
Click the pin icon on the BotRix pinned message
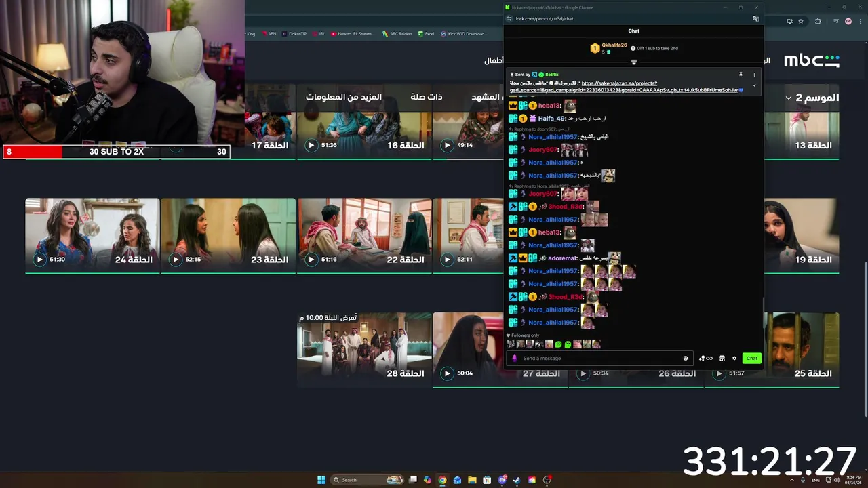[x=741, y=75]
